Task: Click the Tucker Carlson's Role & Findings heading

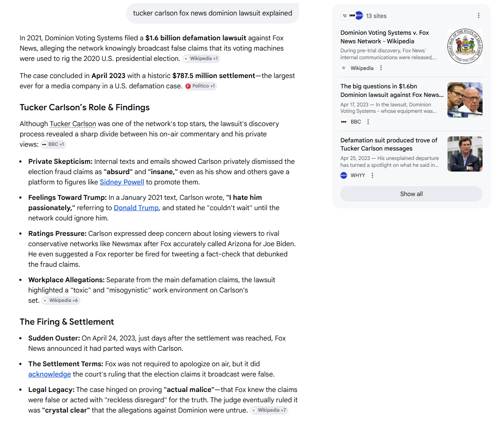Action: (84, 107)
